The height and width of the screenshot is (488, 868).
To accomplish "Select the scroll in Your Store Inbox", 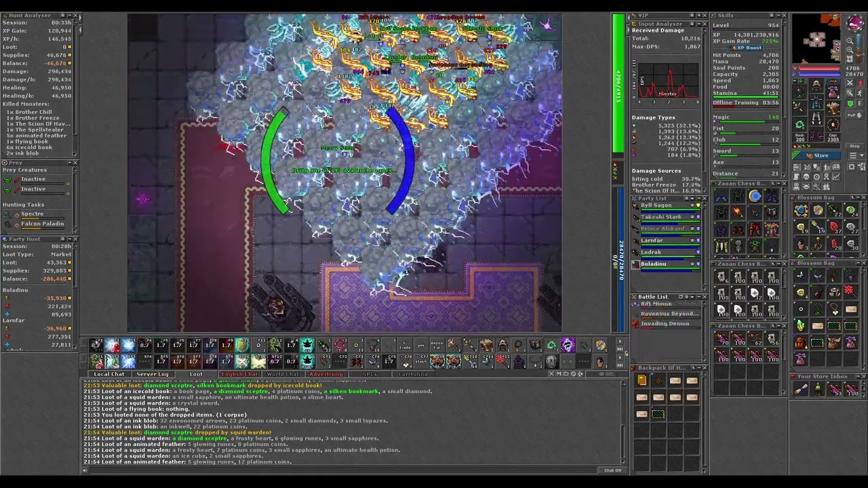I will click(x=801, y=388).
